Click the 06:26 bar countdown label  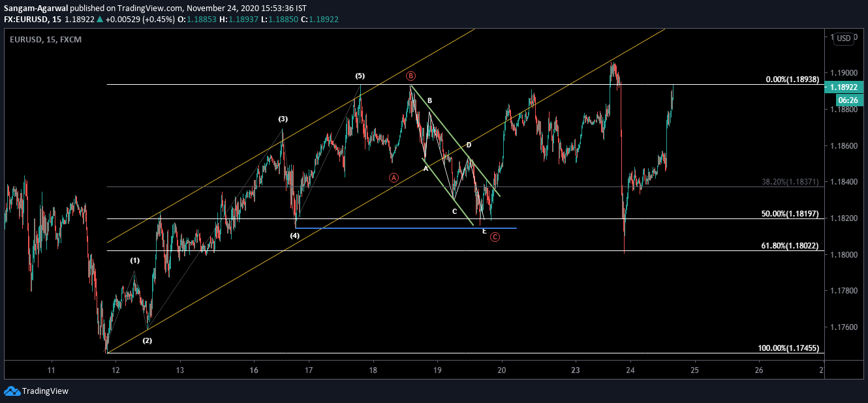click(848, 100)
